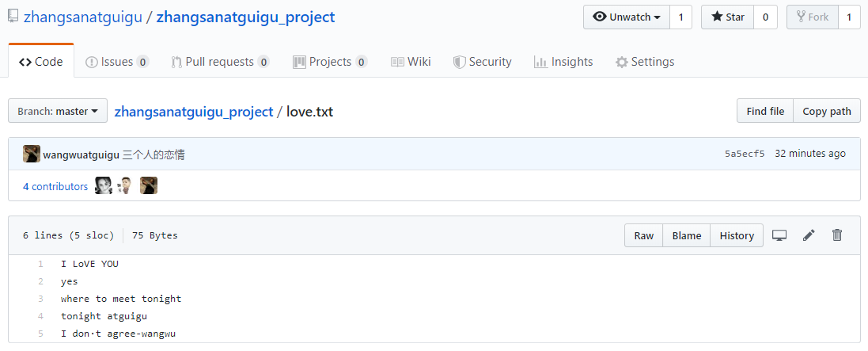Click the Copy path button

[x=826, y=112]
